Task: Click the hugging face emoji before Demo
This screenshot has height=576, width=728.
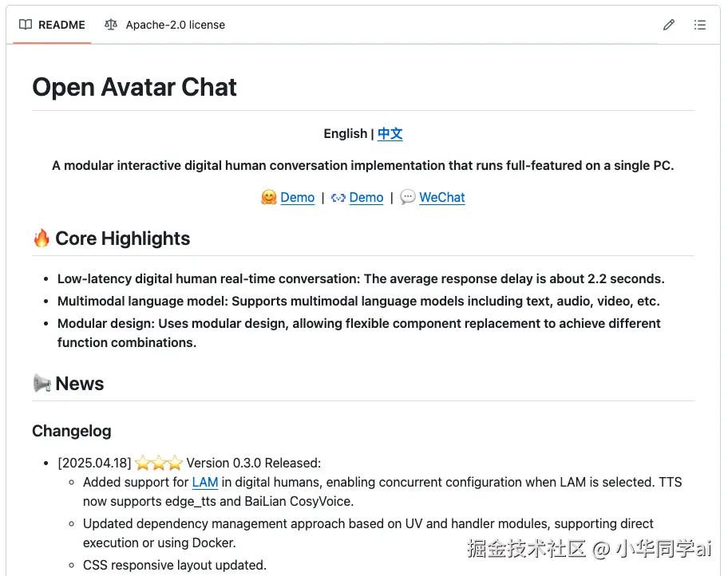Action: [269, 197]
